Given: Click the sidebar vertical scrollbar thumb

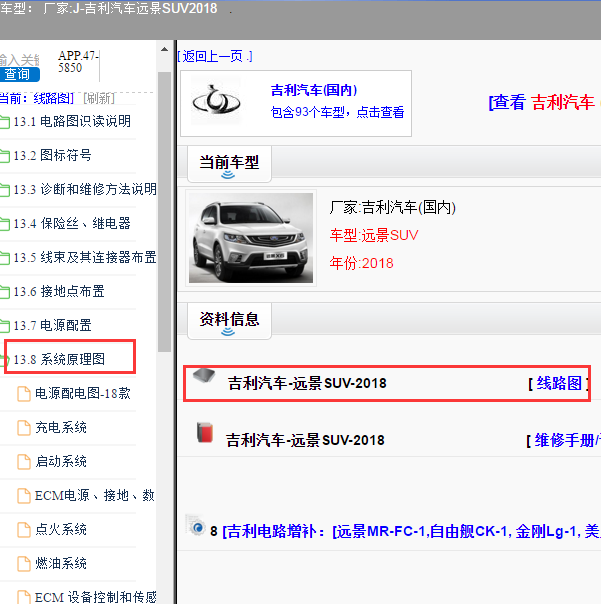Looking at the screenshot, I should [x=165, y=212].
